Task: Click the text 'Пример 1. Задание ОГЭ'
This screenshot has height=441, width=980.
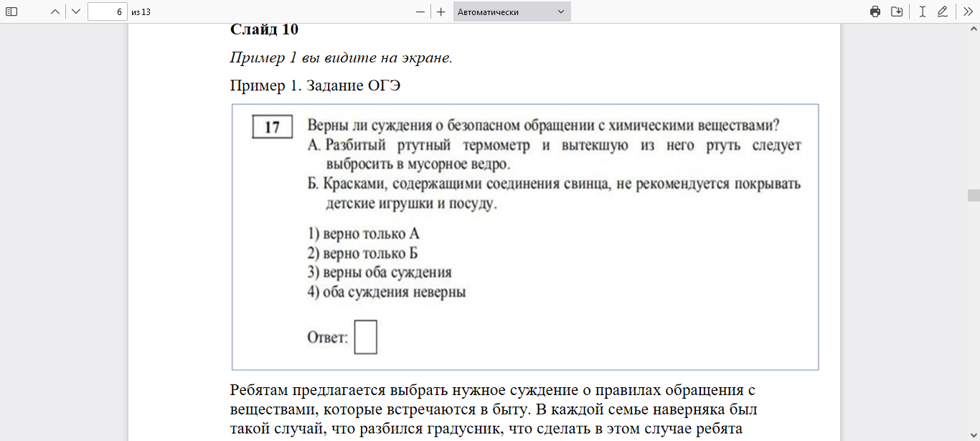Action: 315,86
